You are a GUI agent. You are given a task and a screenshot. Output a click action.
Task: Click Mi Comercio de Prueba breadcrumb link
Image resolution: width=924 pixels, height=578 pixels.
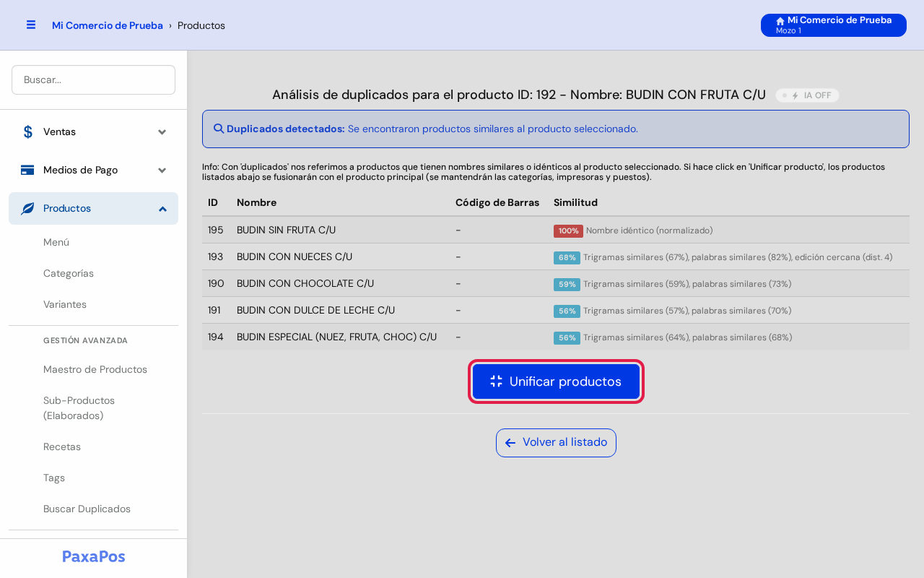coord(108,25)
